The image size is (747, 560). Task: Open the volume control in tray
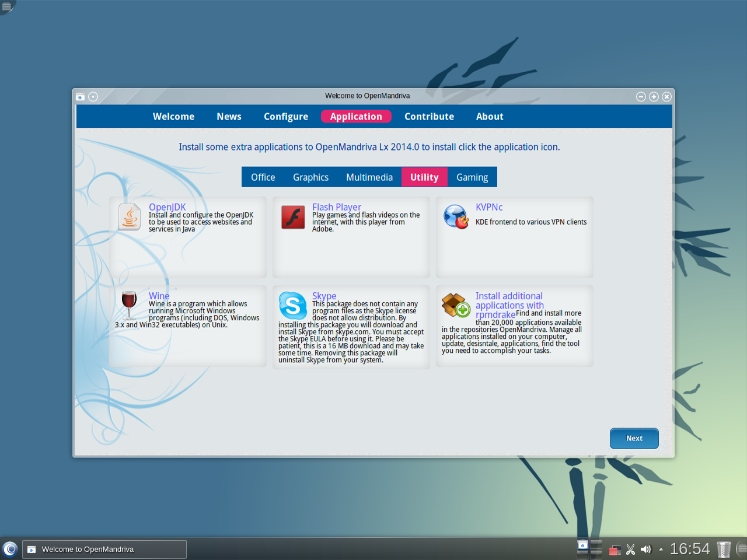[x=645, y=549]
